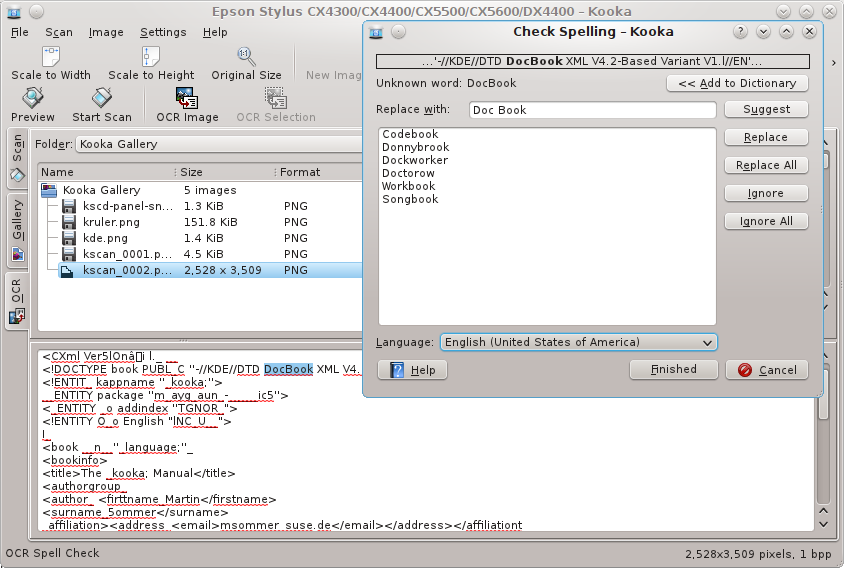Click the question mark titlebar help icon

click(740, 32)
